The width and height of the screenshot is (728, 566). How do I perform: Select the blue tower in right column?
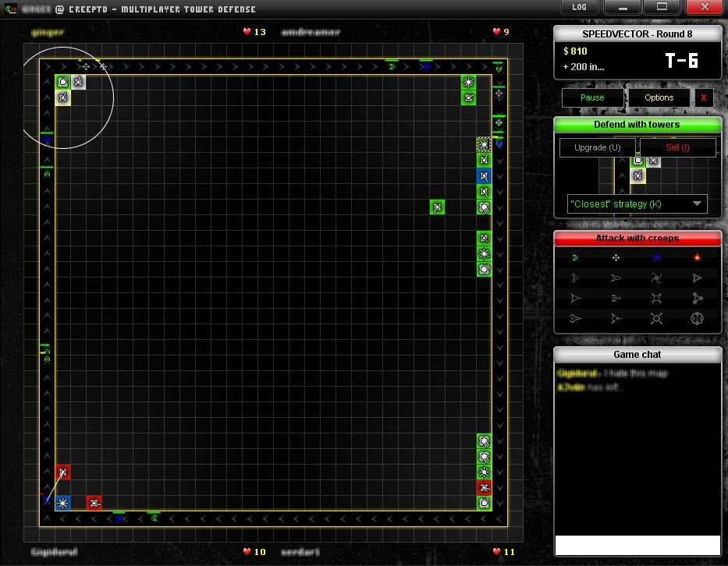tap(485, 176)
